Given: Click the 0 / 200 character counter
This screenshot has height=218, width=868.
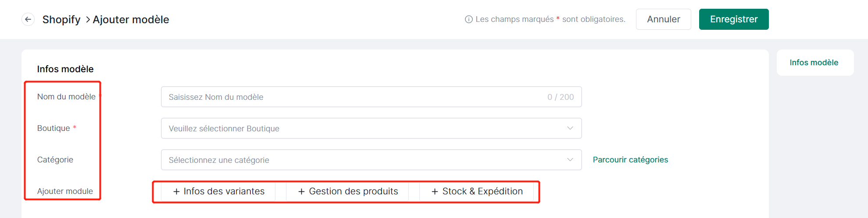Looking at the screenshot, I should (561, 97).
